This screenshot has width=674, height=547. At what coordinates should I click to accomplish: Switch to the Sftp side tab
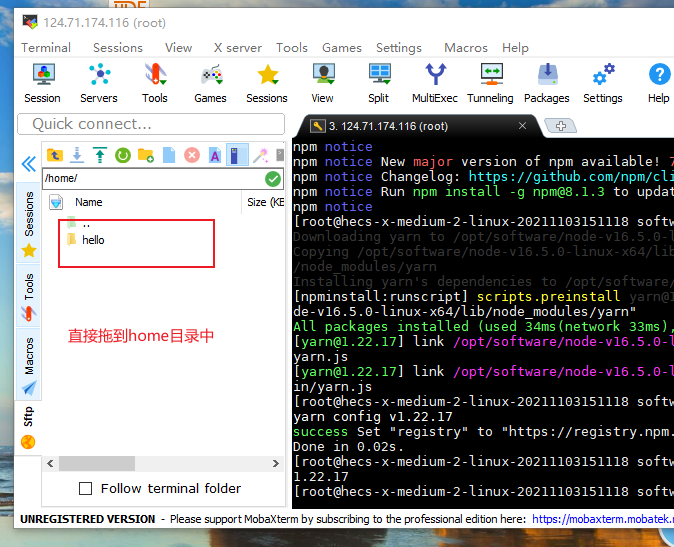(x=28, y=428)
